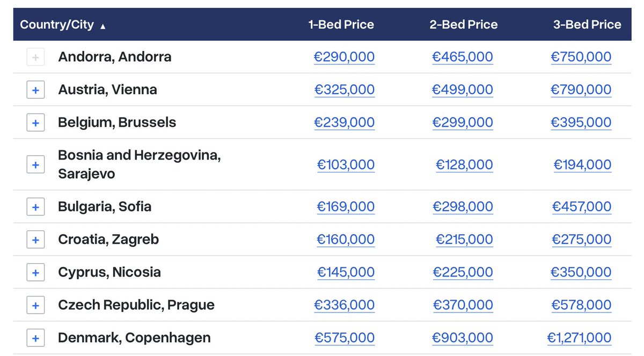Open Prague 1-bed price €336,000 link

coord(345,305)
